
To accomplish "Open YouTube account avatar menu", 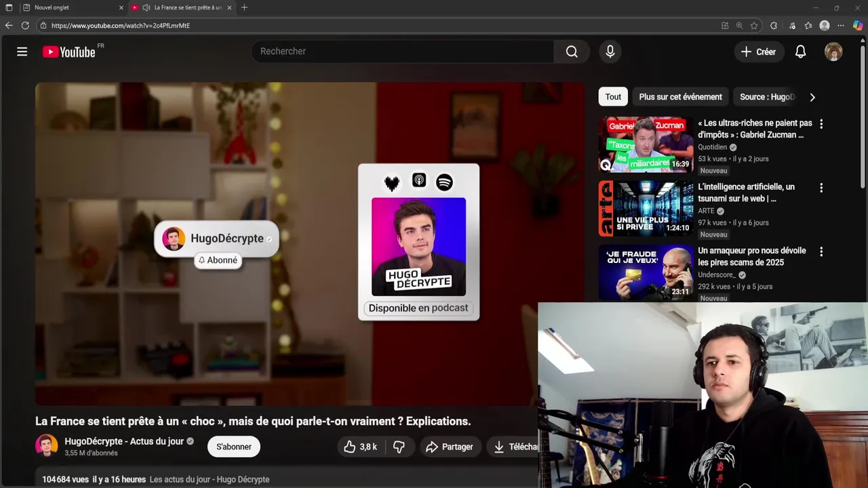I will pos(833,52).
